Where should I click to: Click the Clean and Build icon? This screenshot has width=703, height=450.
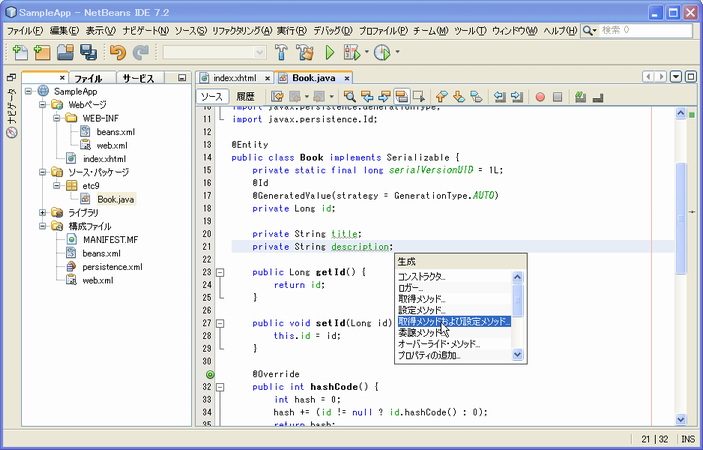(x=304, y=52)
